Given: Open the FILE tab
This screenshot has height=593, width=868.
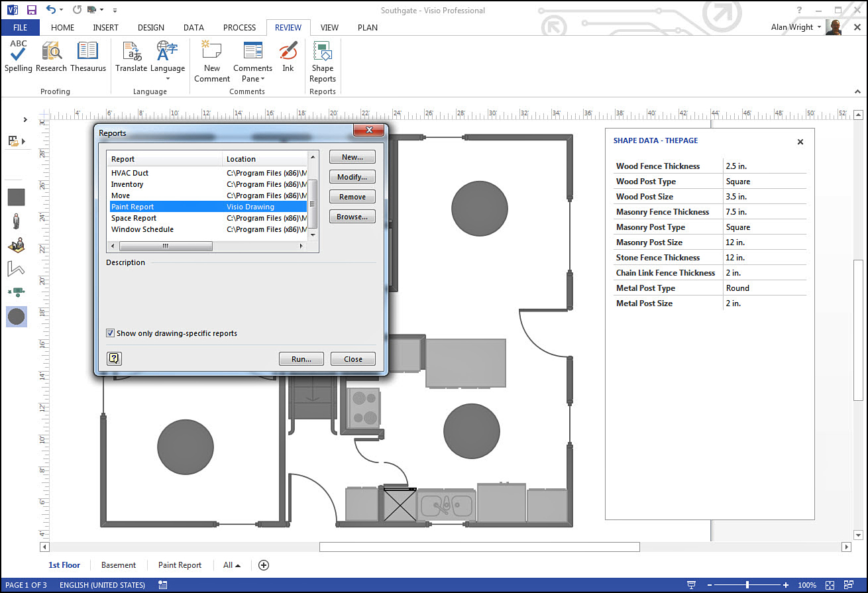Looking at the screenshot, I should point(20,27).
